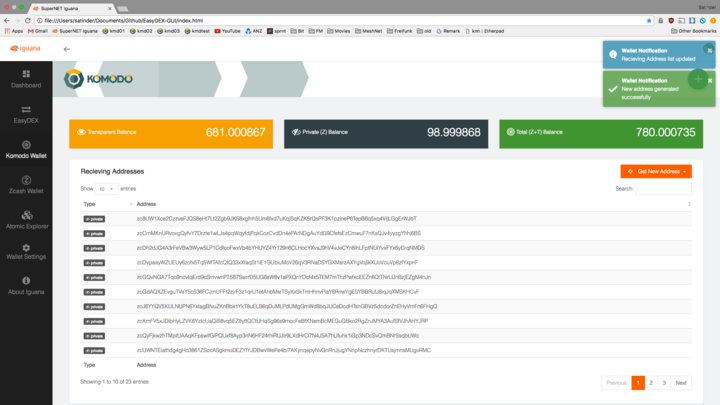The height and width of the screenshot is (405, 720).
Task: Click the icon on Total (Z+T) Balance
Action: [510, 132]
